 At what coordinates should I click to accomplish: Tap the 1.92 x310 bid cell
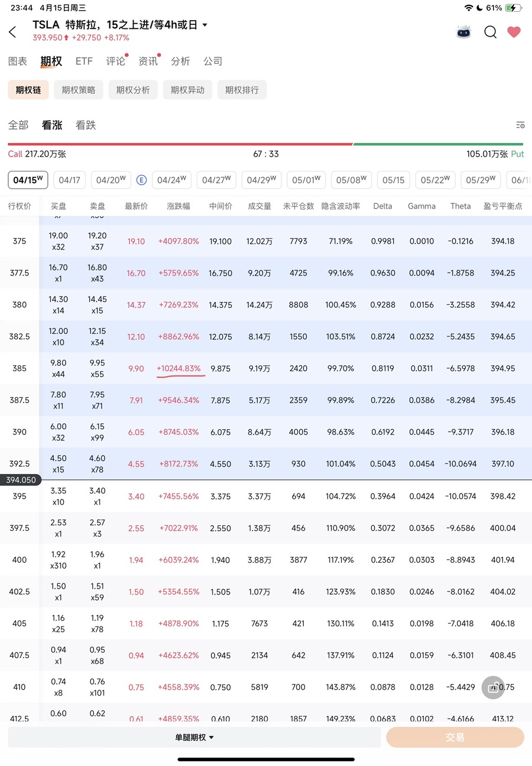(59, 560)
